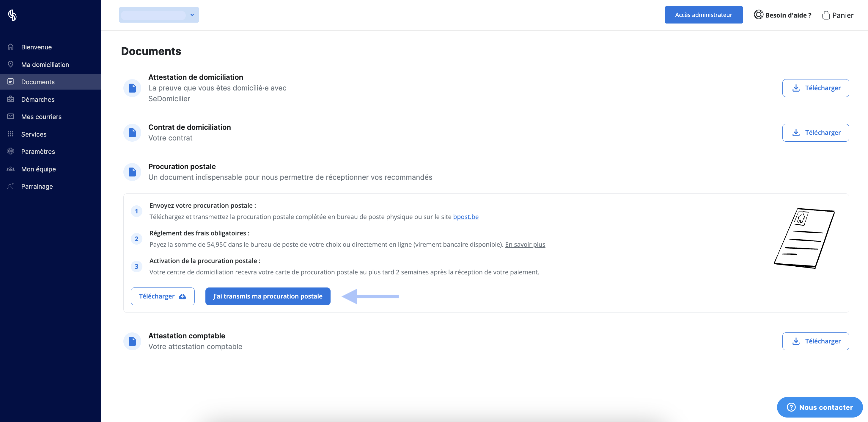Open the Nous contacter chat widget
868x422 pixels.
820,407
